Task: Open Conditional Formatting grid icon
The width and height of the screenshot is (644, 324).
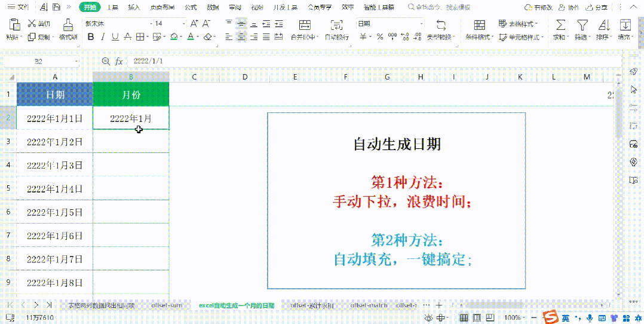Action: click(479, 25)
